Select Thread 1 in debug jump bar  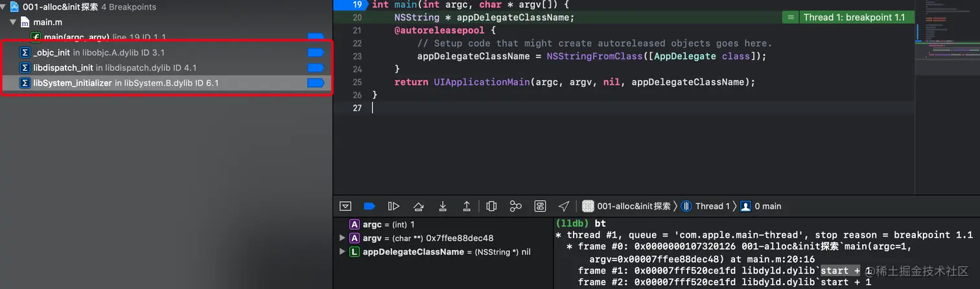705,206
